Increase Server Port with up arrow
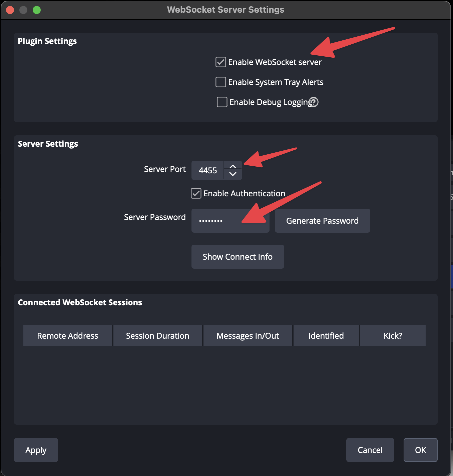Screen dimensions: 453x476 tap(233, 166)
